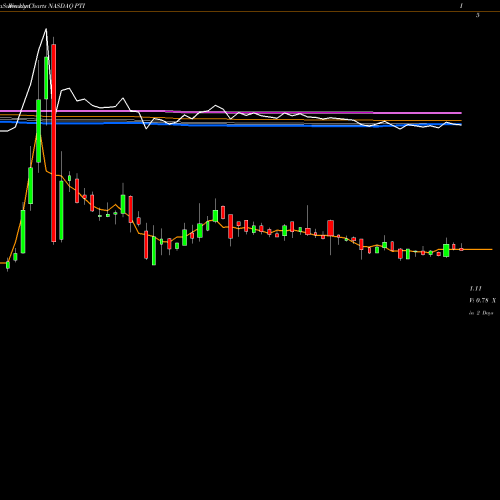Viewport: 500px width, 500px height.
Task: Click the blue horizontal moving average line
Action: tap(231, 125)
